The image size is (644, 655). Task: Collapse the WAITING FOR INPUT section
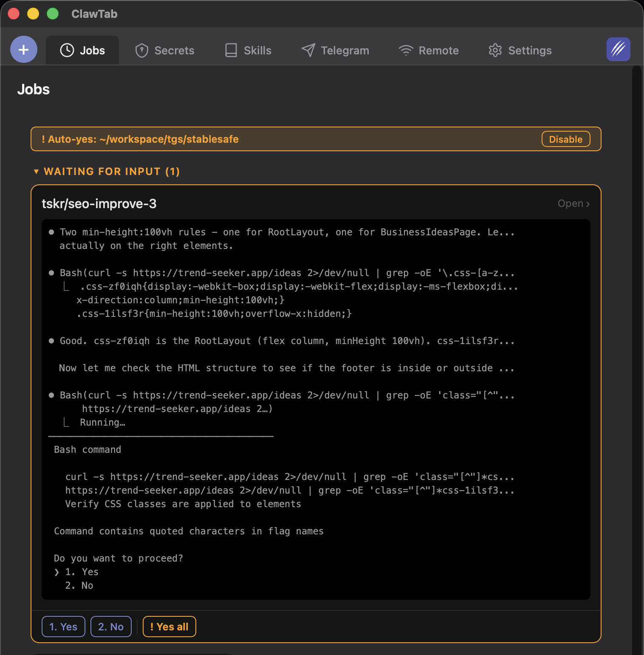(37, 172)
